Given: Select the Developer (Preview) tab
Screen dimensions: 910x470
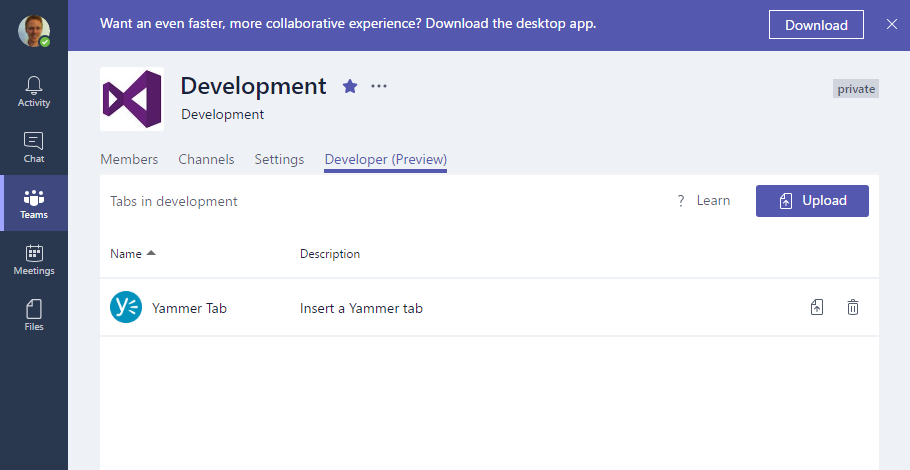Looking at the screenshot, I should [385, 159].
